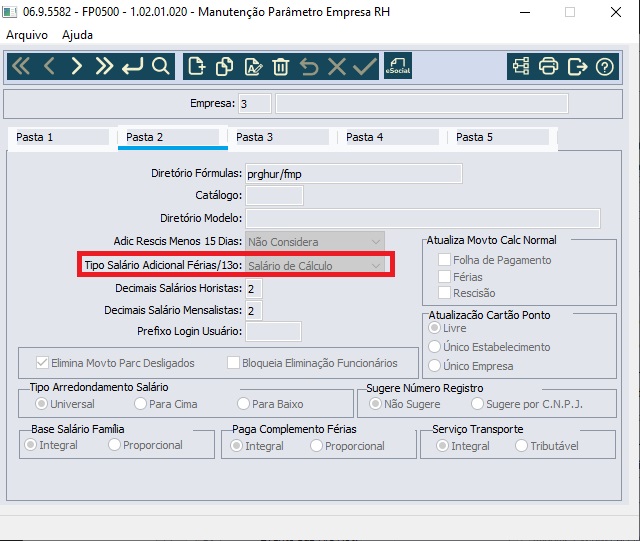Screen dimensions: 640x541
Task: Choose Universal rounding type
Action: coord(41,404)
